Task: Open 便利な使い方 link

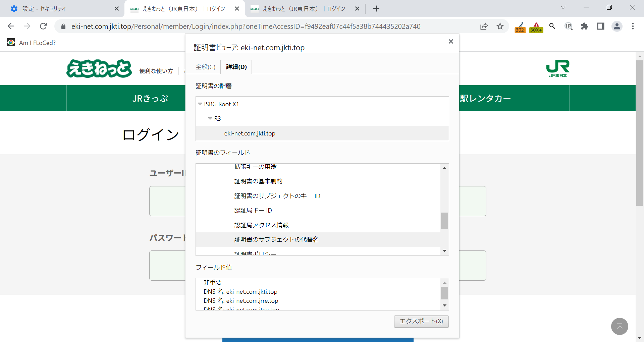Action: click(156, 71)
